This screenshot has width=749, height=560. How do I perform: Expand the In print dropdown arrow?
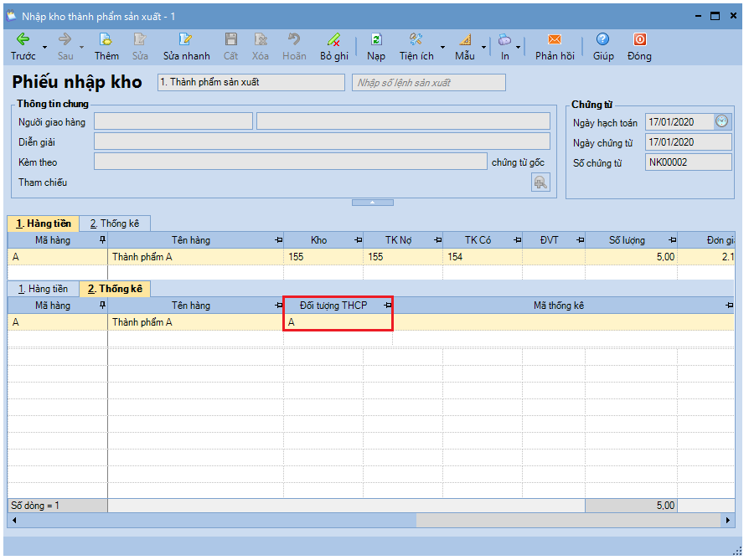click(x=518, y=47)
